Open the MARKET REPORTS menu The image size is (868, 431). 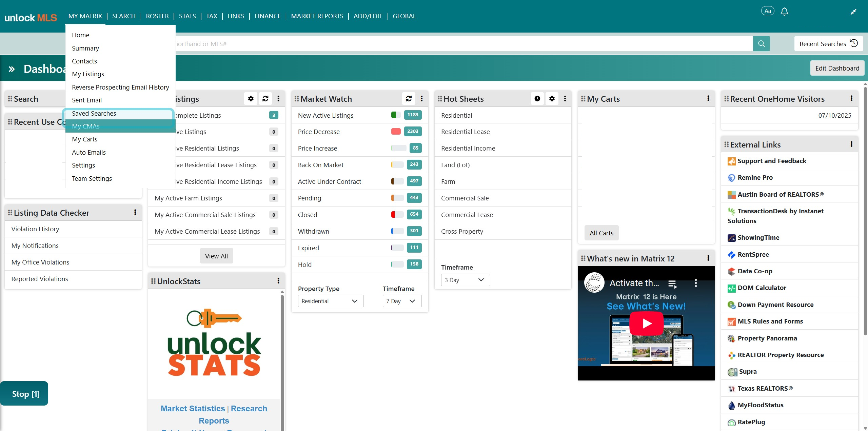click(317, 16)
